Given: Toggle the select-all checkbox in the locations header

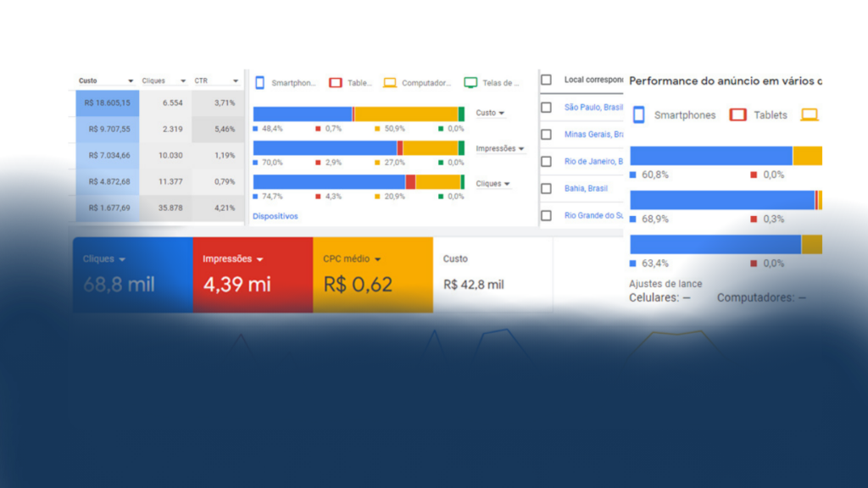Looking at the screenshot, I should tap(547, 80).
